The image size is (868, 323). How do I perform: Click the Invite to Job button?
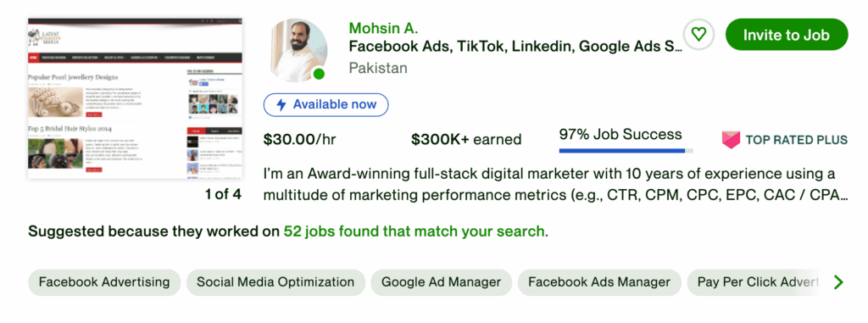pyautogui.click(x=786, y=35)
